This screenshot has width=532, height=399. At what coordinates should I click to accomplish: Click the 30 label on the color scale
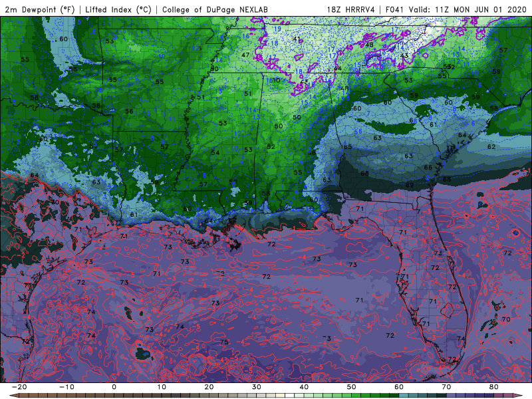click(x=257, y=387)
